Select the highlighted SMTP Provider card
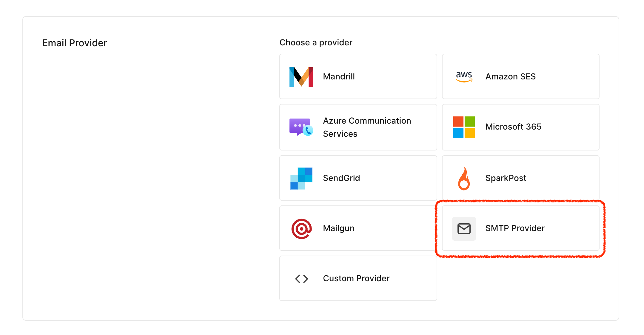Viewport: 644px width, 335px height. click(520, 228)
